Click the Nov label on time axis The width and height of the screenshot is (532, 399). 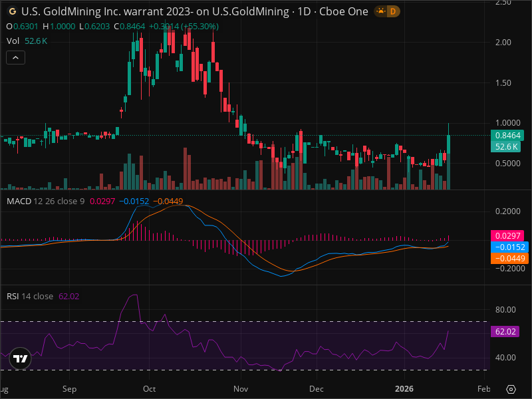[241, 389]
